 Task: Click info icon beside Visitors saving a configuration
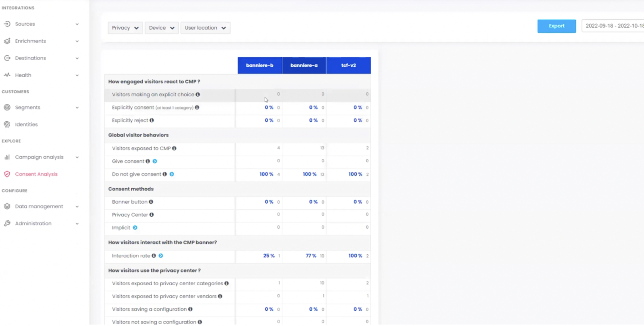point(190,309)
